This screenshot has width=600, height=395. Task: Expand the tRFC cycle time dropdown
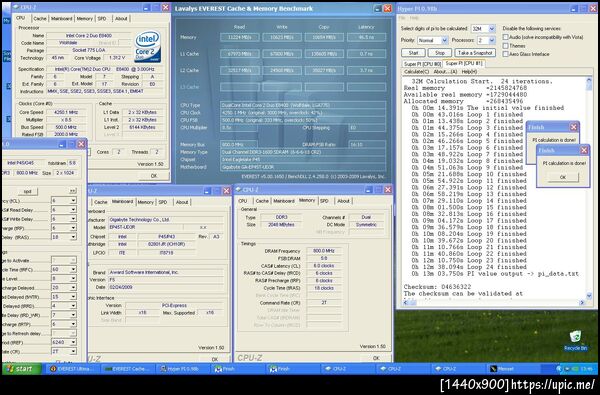click(x=73, y=269)
